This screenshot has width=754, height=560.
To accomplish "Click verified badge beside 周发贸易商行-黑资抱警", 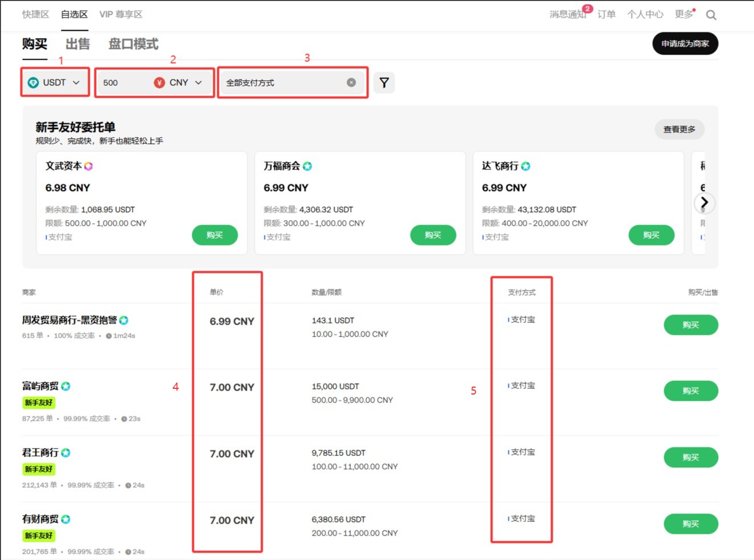I will [x=124, y=320].
